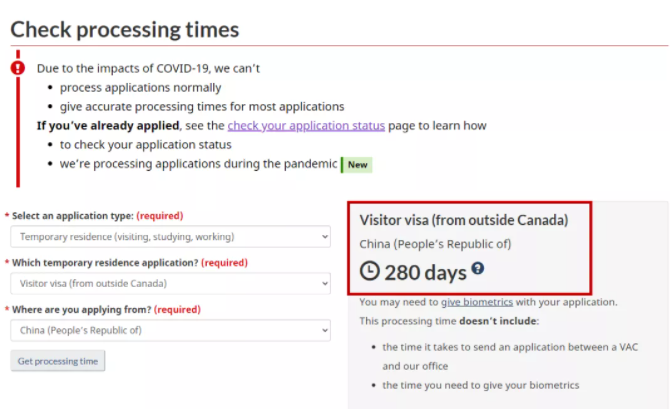Click the Get processing time button
This screenshot has width=670, height=409.
click(58, 361)
